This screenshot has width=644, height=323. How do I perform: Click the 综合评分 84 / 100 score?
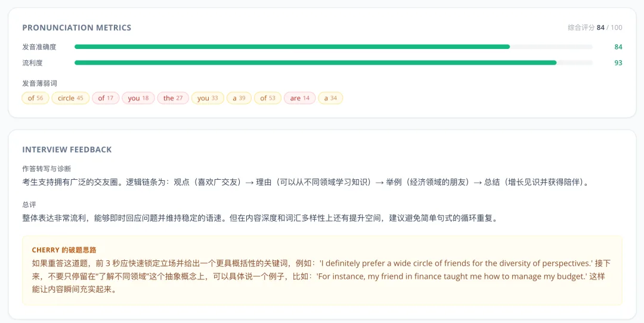595,27
